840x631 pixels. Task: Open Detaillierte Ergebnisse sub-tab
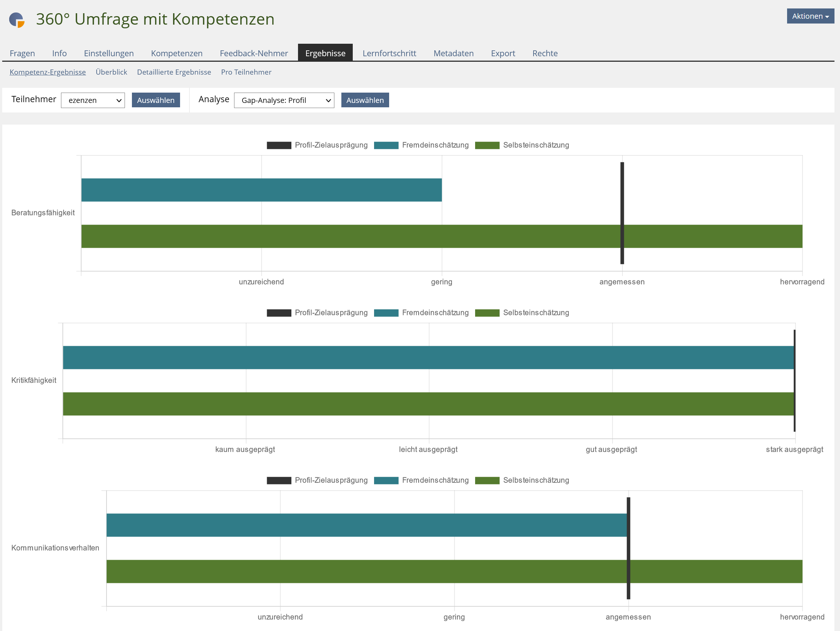pos(174,72)
